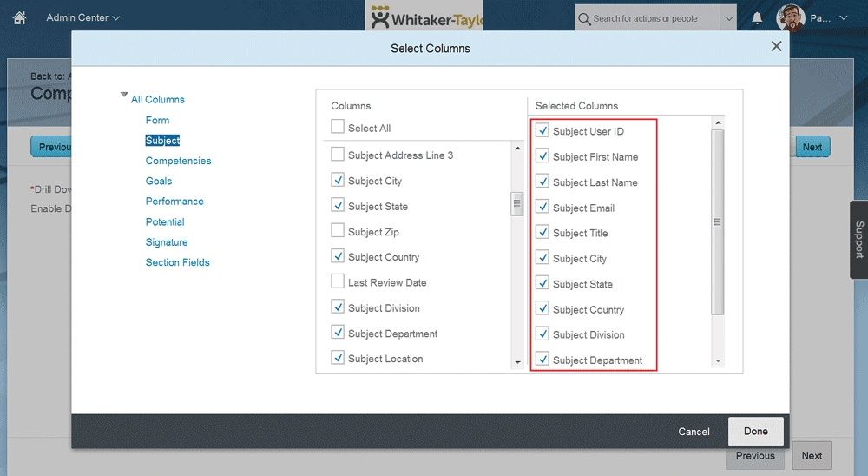Select the Form category
This screenshot has width=868, height=476.
157,120
